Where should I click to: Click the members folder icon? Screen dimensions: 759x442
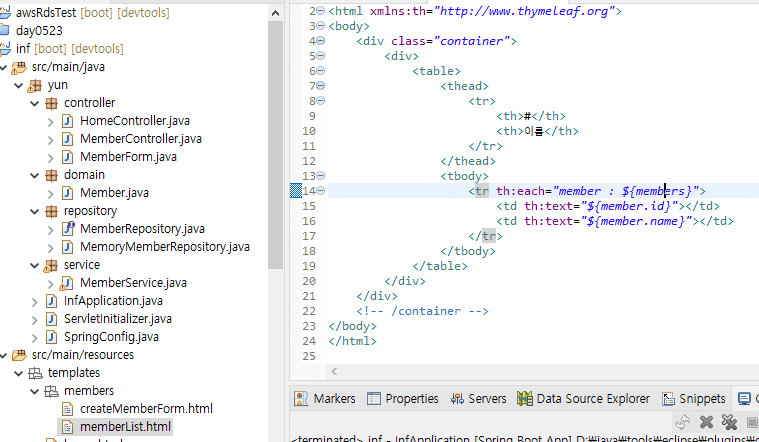click(x=51, y=391)
